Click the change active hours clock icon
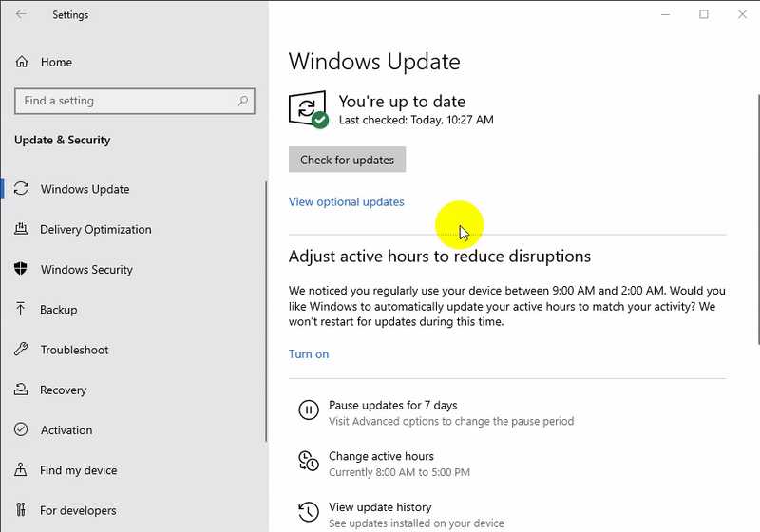 point(308,462)
